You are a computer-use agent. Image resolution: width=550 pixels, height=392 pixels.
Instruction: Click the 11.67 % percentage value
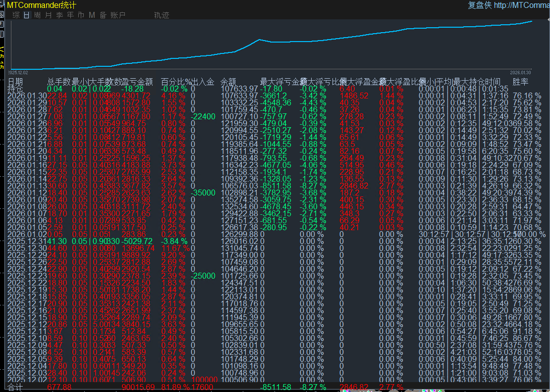pyautogui.click(x=175, y=248)
